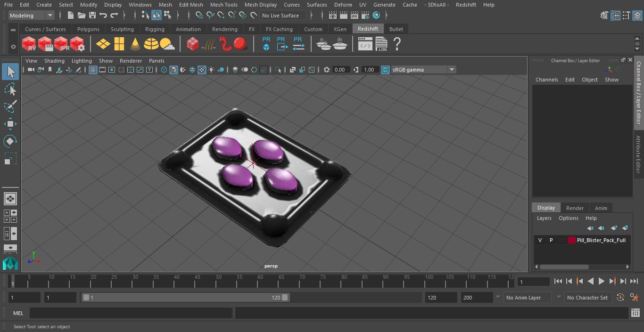Click the Undo arrow icon
Viewport: 644px width, 332px height.
pyautogui.click(x=103, y=16)
